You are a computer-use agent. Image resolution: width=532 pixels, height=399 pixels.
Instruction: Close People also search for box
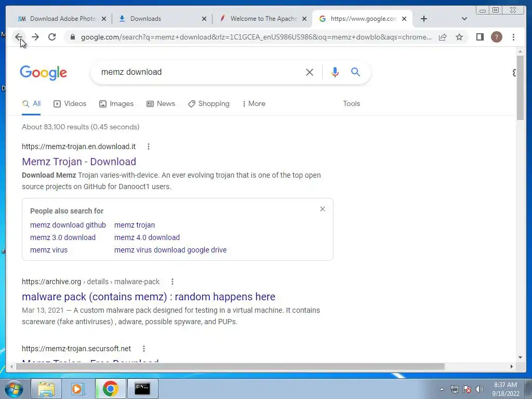pyautogui.click(x=323, y=209)
